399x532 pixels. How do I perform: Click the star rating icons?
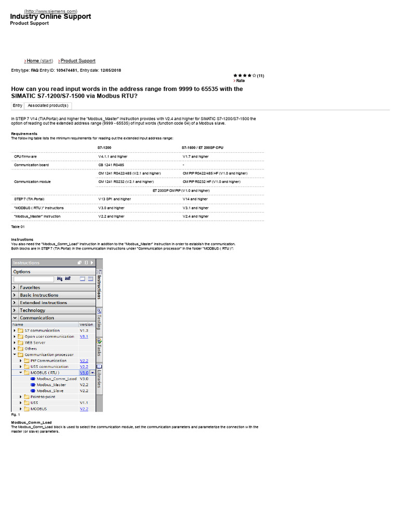point(245,76)
